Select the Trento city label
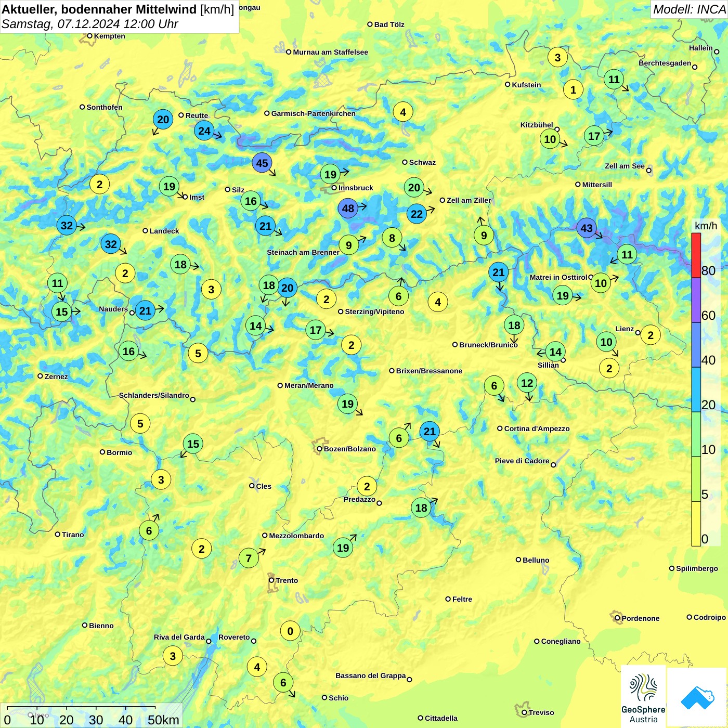 [x=287, y=580]
